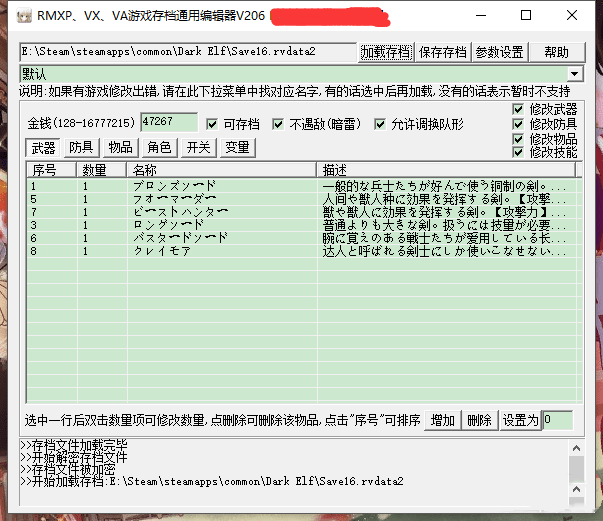Toggle the 修改技能 checkbox
The width and height of the screenshot is (603, 521).
click(518, 152)
